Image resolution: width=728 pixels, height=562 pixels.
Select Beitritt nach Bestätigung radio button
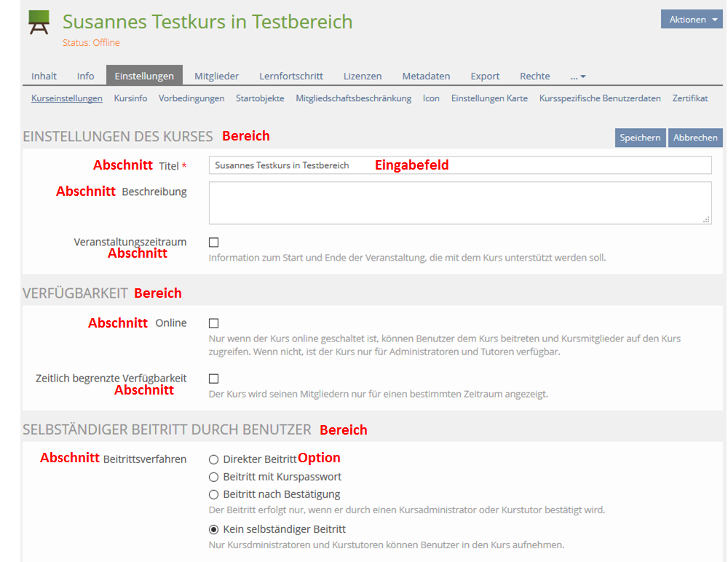pyautogui.click(x=214, y=495)
